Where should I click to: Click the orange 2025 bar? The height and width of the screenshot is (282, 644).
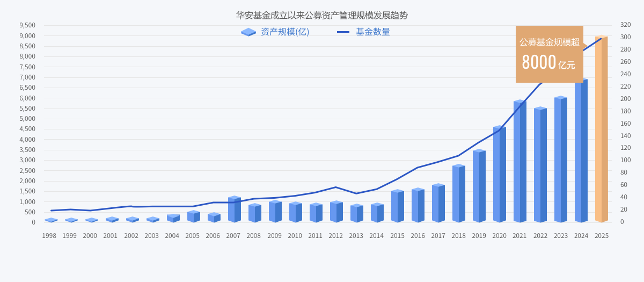(x=602, y=129)
